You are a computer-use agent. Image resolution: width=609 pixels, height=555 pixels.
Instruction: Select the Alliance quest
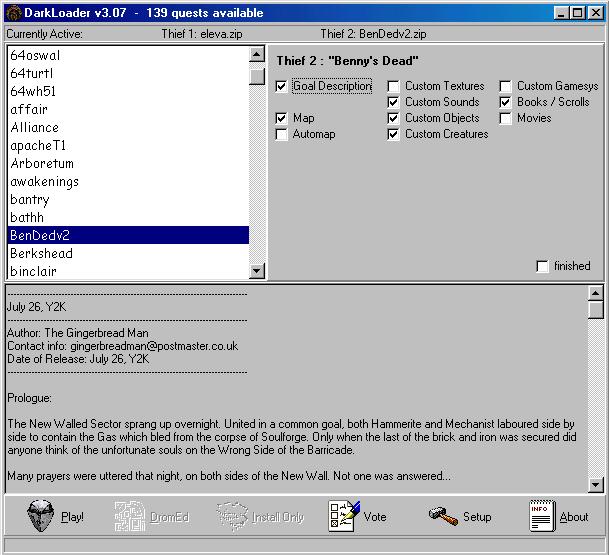point(128,127)
